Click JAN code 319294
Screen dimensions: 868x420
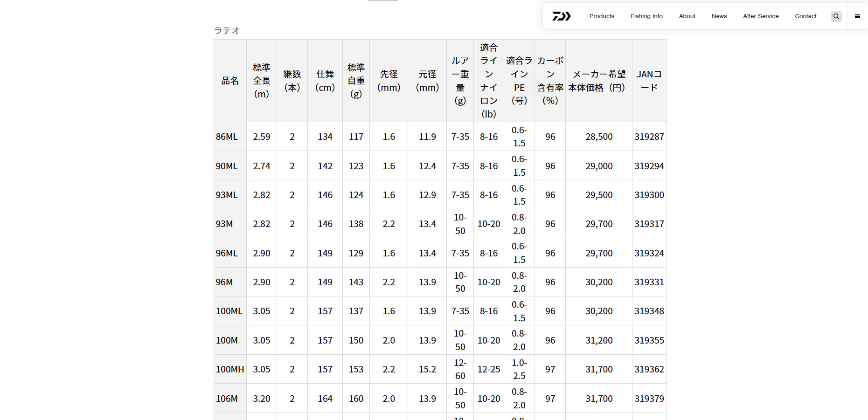[x=649, y=166]
